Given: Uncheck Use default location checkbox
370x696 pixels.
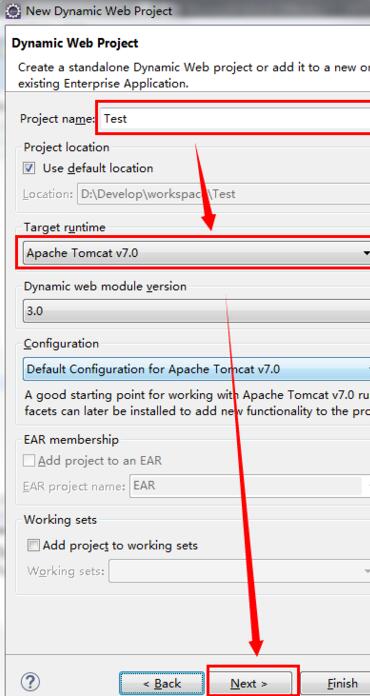Looking at the screenshot, I should click(x=30, y=169).
